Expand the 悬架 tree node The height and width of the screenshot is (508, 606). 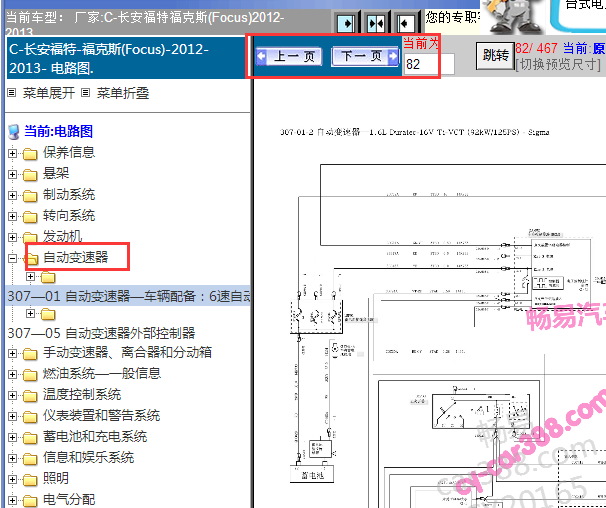pyautogui.click(x=12, y=174)
